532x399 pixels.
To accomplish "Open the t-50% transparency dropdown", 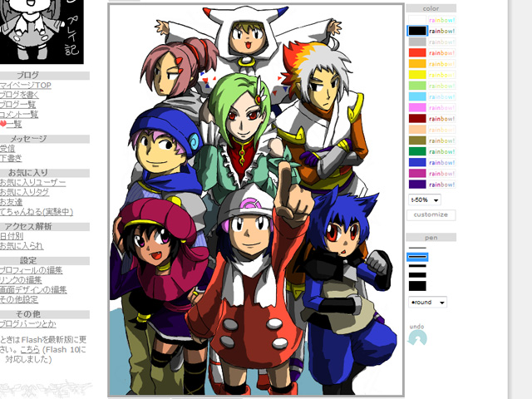I will (425, 199).
